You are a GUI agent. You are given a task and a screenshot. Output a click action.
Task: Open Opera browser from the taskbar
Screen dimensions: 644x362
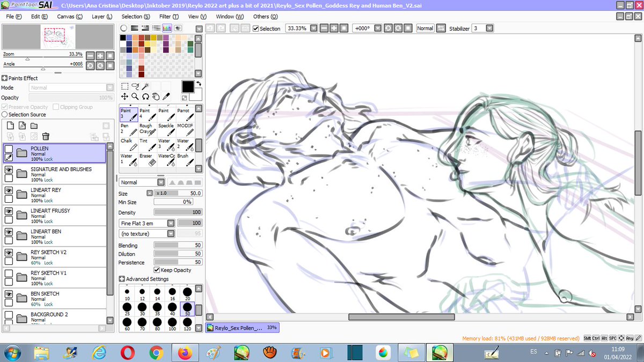pyautogui.click(x=128, y=352)
